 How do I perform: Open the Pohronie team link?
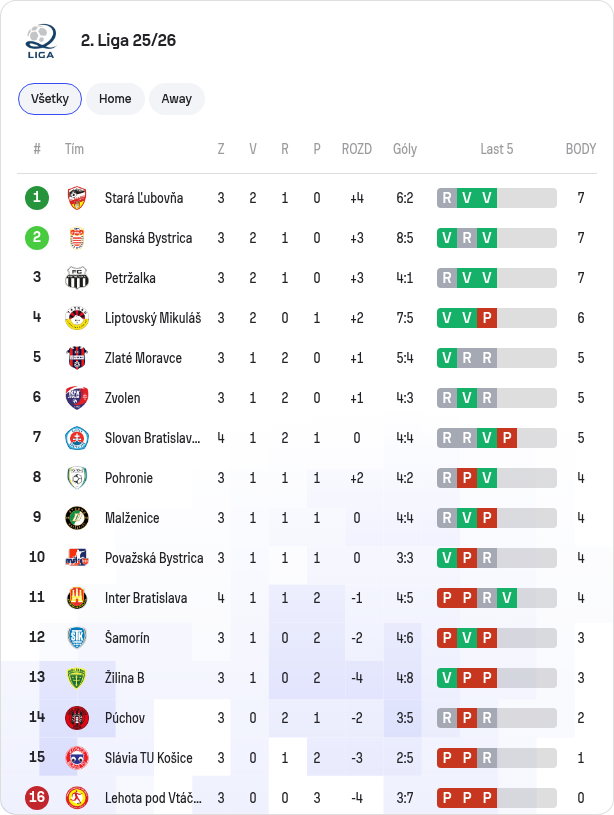click(x=129, y=478)
